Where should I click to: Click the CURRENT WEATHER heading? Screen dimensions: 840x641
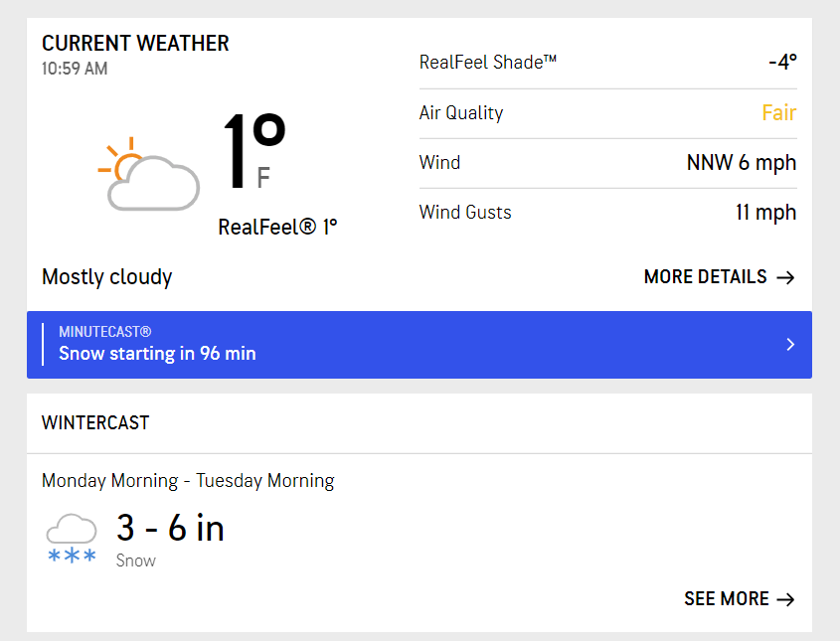pyautogui.click(x=135, y=44)
